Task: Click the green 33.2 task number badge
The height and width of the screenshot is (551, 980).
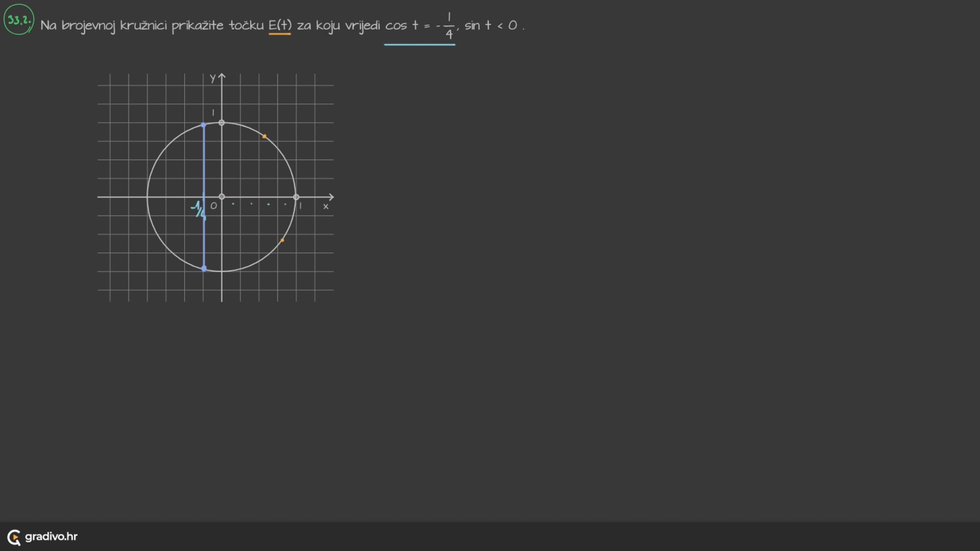Action: coord(19,20)
